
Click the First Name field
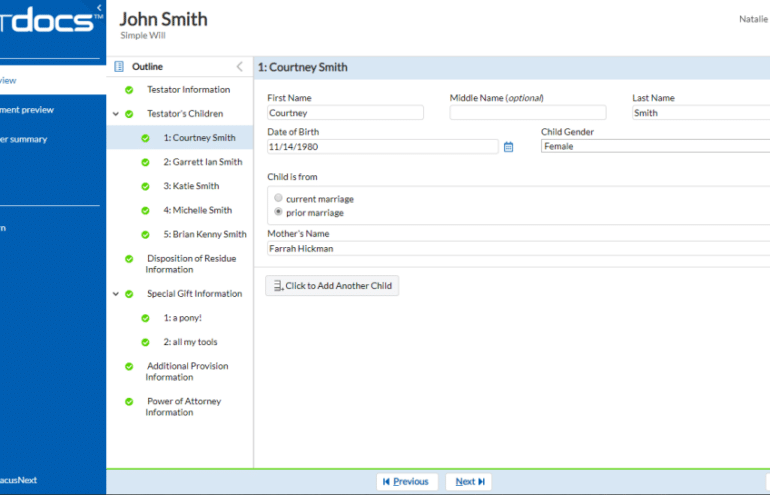point(345,112)
